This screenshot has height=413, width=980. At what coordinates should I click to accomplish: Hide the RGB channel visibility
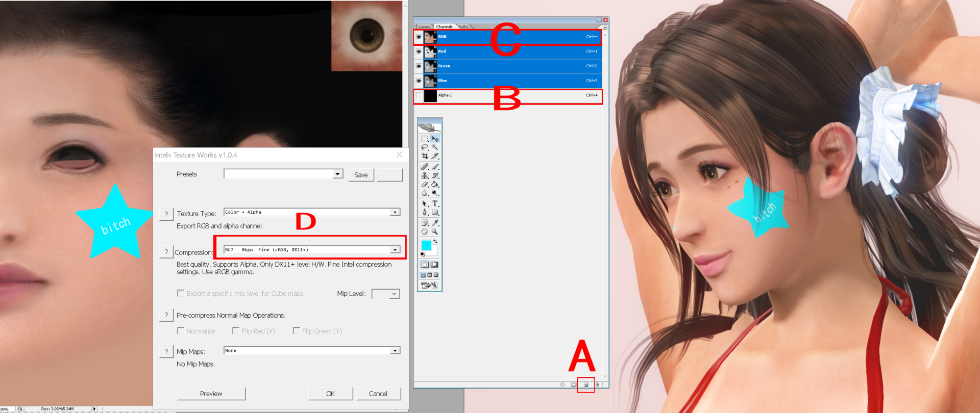[419, 37]
